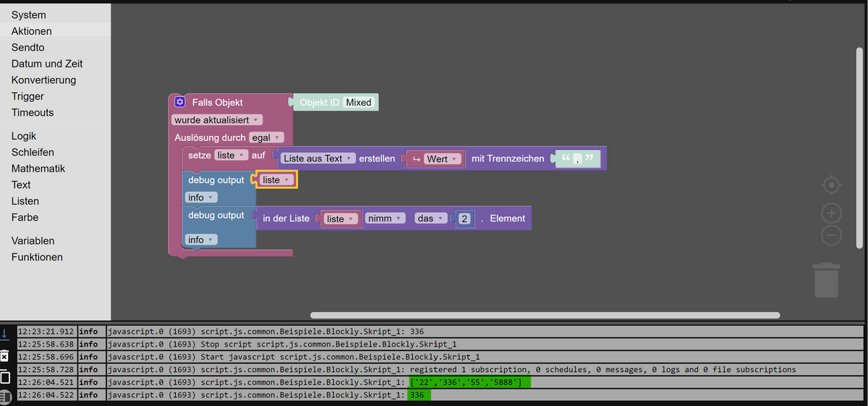Open gear mutator on Falls Objekt block
This screenshot has height=406, width=868.
coord(180,102)
